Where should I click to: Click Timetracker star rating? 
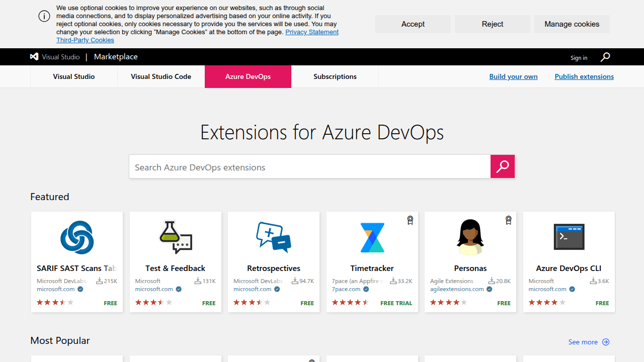[350, 303]
